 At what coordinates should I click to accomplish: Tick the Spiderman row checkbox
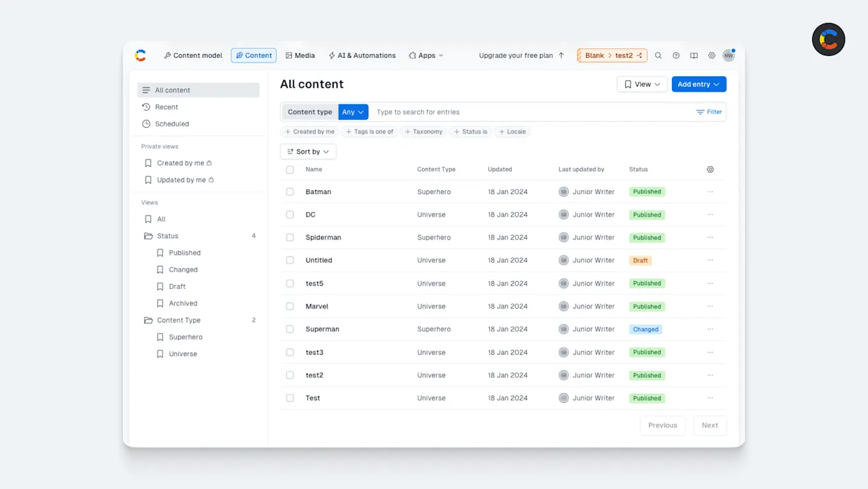tap(289, 237)
